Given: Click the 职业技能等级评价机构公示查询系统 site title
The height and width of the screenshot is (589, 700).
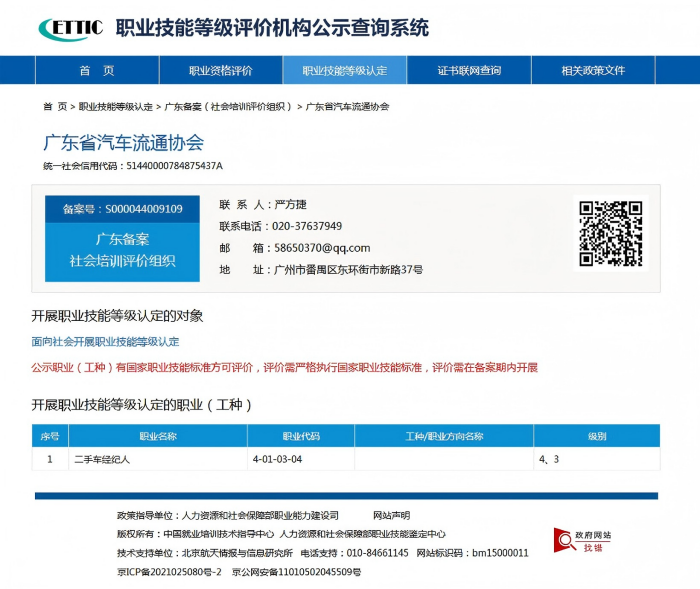Looking at the screenshot, I should pos(272,28).
